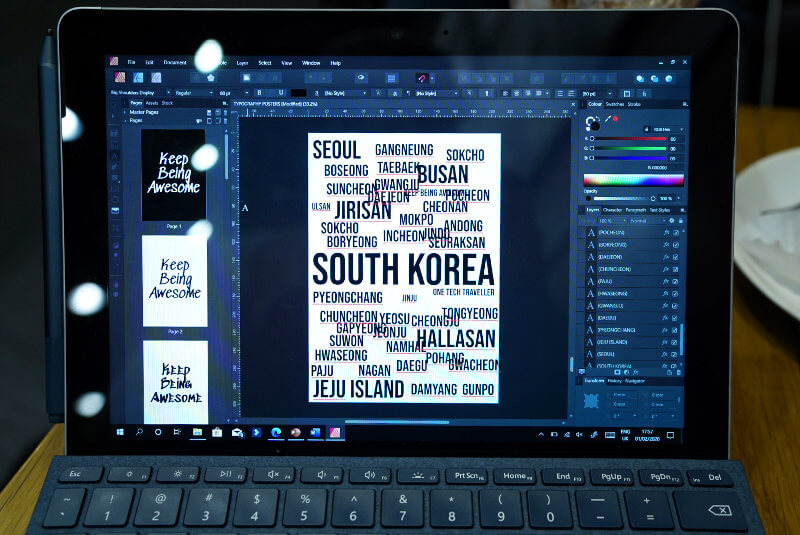Toggle the snapping magnet icon
The image size is (800, 535).
pyautogui.click(x=421, y=78)
